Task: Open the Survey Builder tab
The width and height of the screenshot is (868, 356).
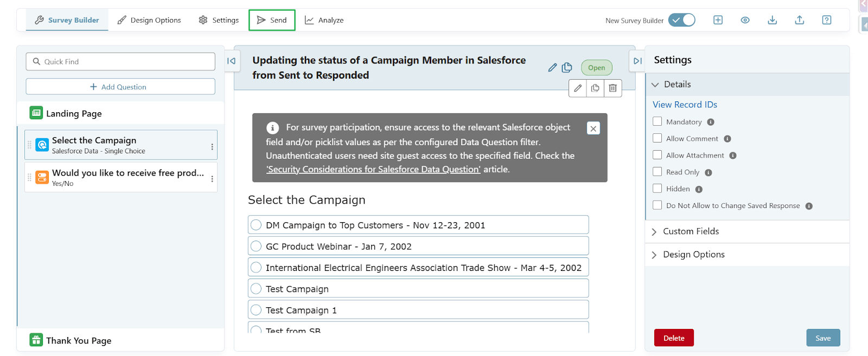Action: click(67, 20)
